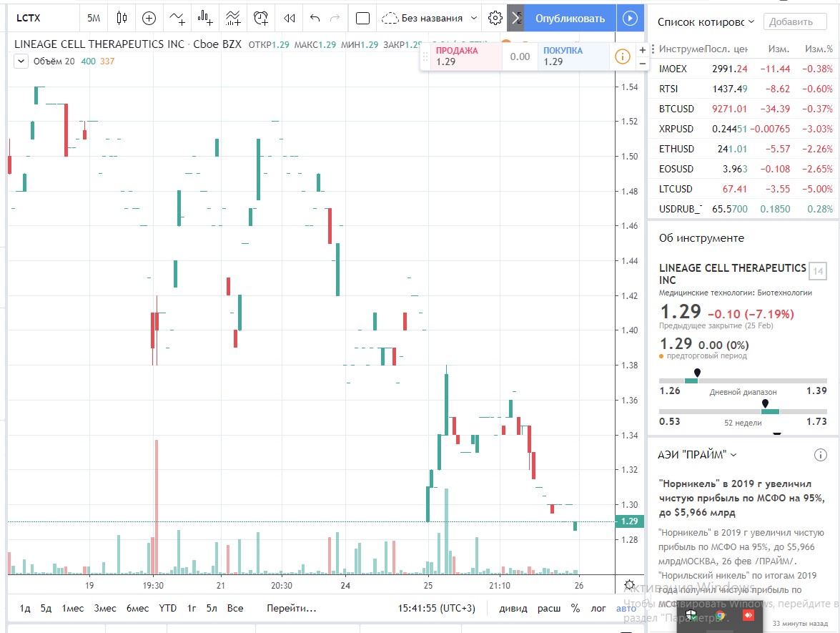Open the Без названия layout dropdown arrow
The width and height of the screenshot is (840, 633).
point(473,18)
